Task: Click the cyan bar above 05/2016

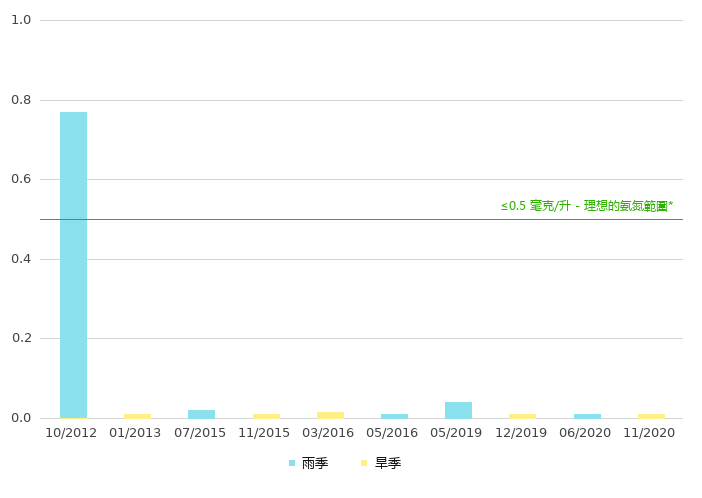Action: (x=394, y=415)
